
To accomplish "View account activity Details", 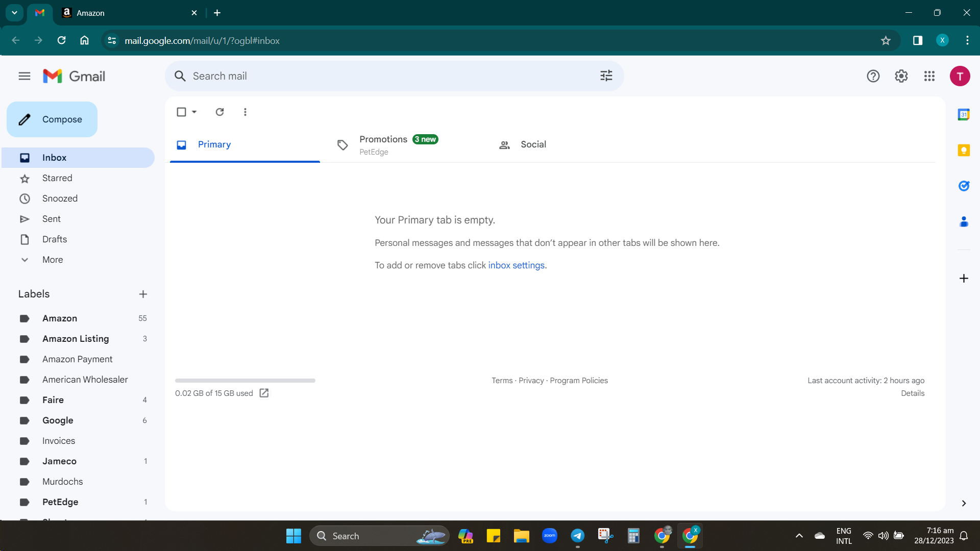I will click(913, 393).
